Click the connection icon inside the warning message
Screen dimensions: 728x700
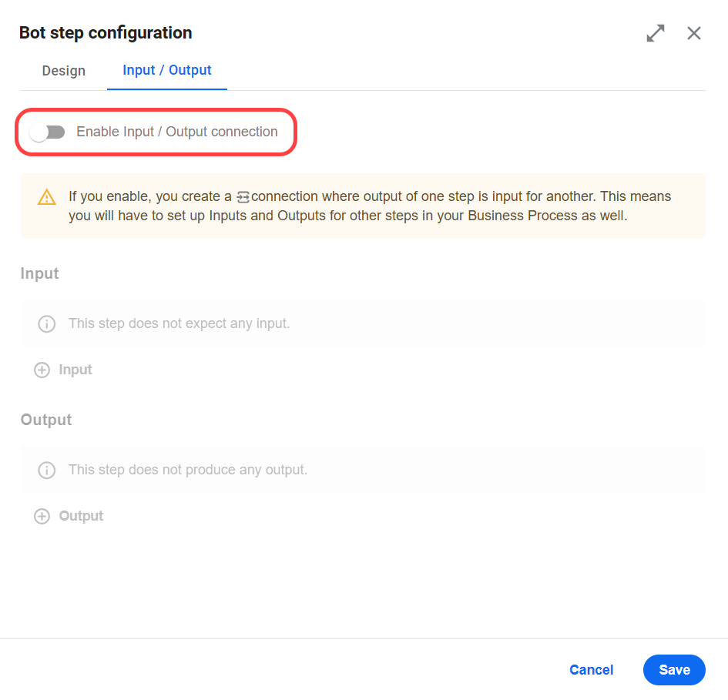tap(243, 197)
